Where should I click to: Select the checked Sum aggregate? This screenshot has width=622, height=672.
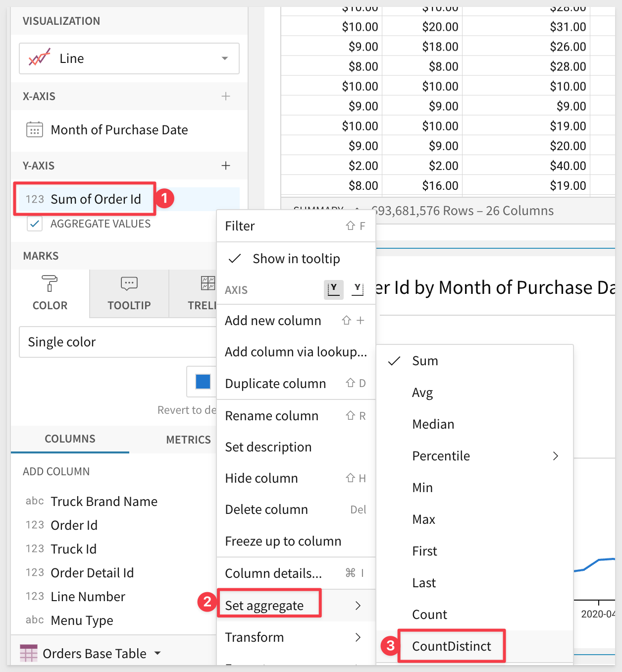click(425, 361)
